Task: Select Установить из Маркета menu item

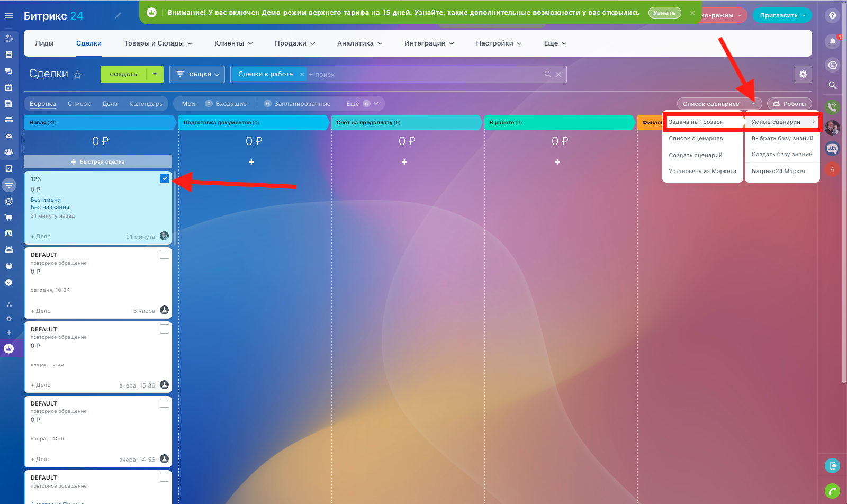Action: click(x=703, y=171)
